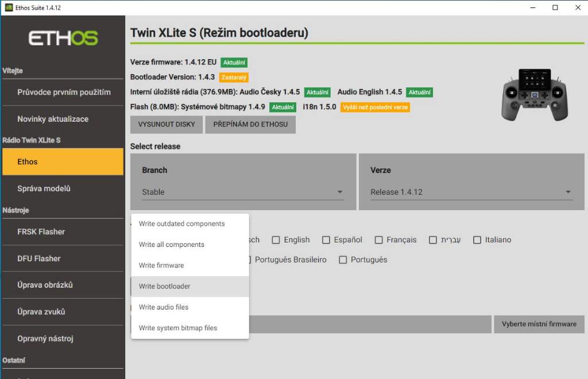Click the Vyšší než poslední verze badge
Viewport: 588px width, 379px height.
(375, 107)
